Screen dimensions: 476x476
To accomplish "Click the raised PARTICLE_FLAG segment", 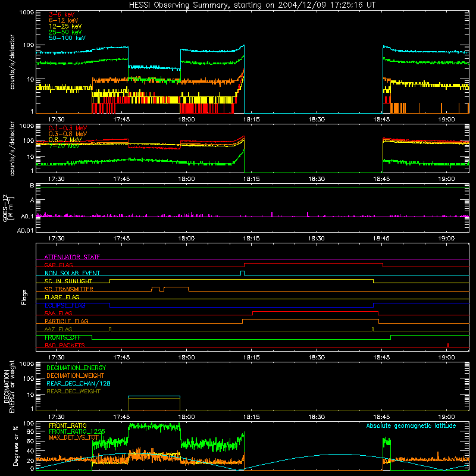I will pyautogui.click(x=311, y=320).
